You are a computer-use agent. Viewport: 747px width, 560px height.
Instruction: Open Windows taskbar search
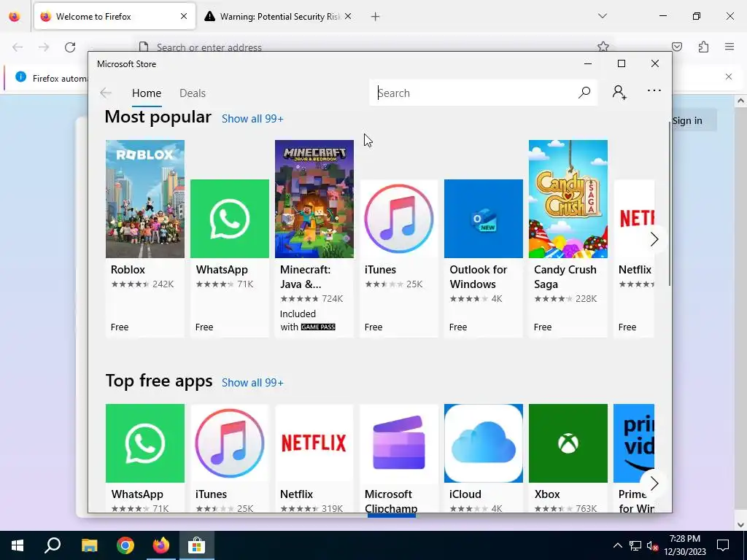(x=53, y=545)
